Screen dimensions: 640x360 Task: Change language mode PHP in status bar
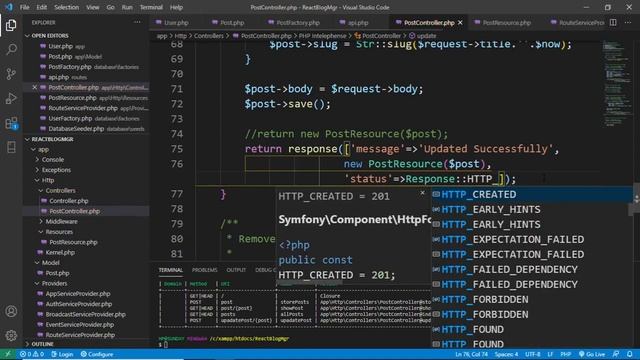[565, 354]
